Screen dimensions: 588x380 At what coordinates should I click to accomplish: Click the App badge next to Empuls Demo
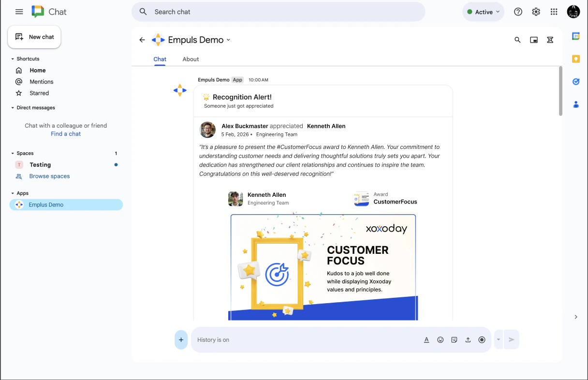[x=237, y=80]
